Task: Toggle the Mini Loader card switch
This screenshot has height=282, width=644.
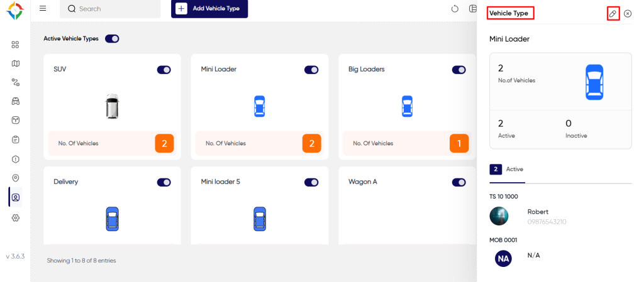Action: [311, 70]
